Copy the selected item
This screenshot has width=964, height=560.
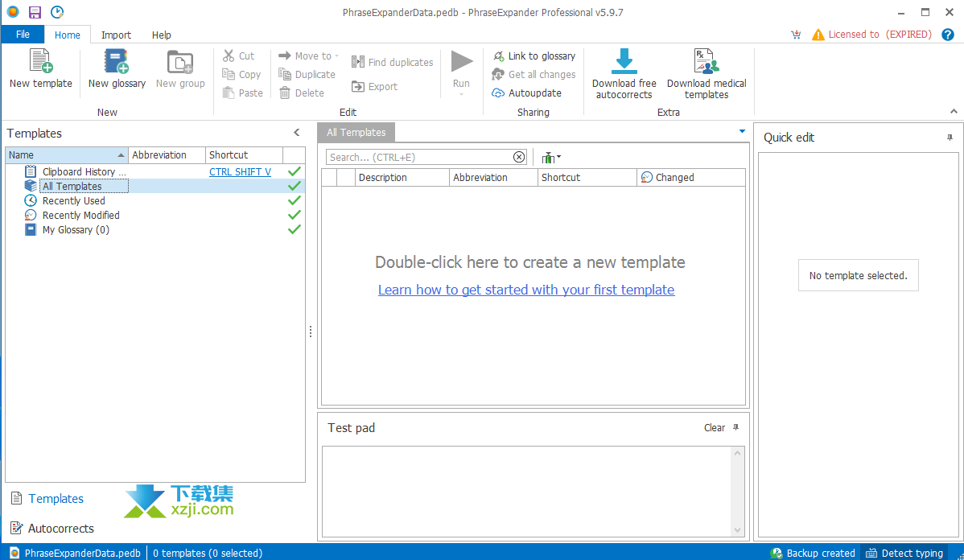tap(241, 74)
